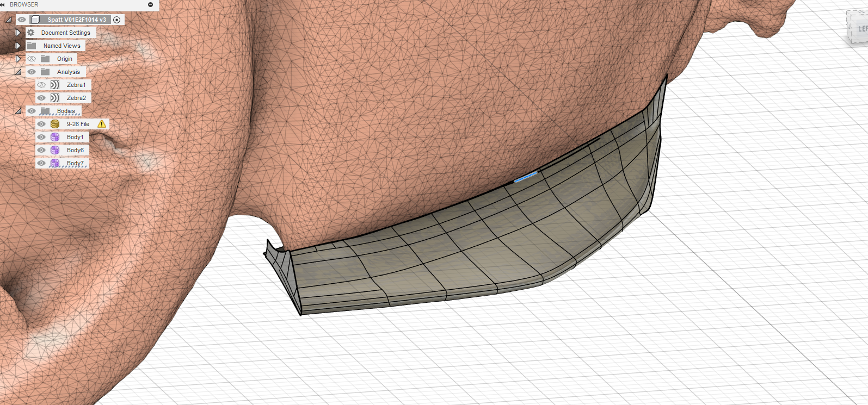Hide the Analysis folder
This screenshot has height=405, width=868.
32,72
